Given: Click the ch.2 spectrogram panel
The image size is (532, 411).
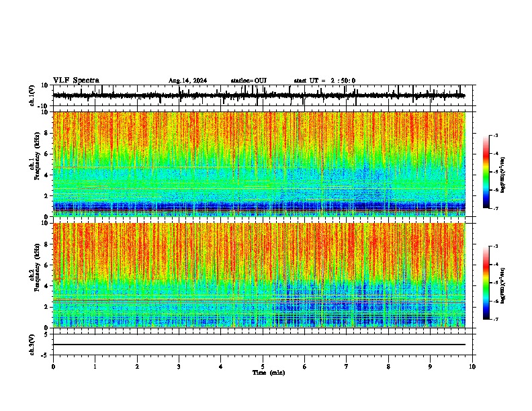Looking at the screenshot, I should [x=259, y=275].
